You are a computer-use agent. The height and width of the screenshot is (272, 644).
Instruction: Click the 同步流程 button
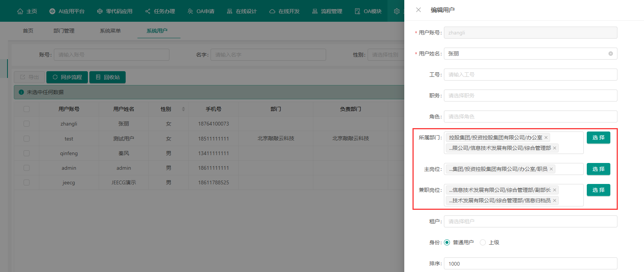pos(67,77)
